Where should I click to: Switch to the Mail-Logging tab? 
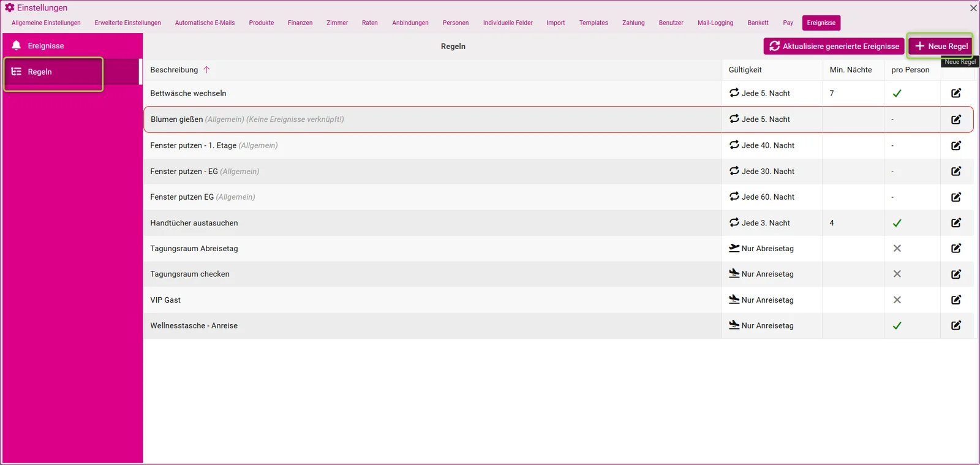(715, 23)
